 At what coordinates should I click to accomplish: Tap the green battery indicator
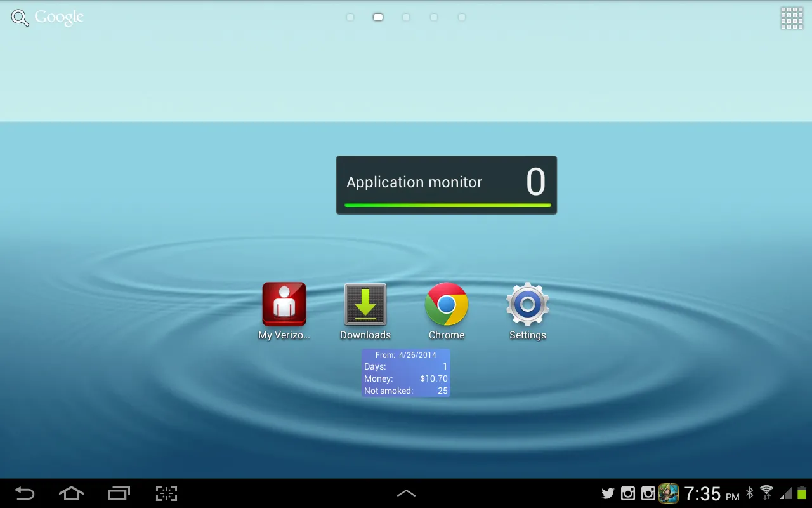pyautogui.click(x=802, y=493)
